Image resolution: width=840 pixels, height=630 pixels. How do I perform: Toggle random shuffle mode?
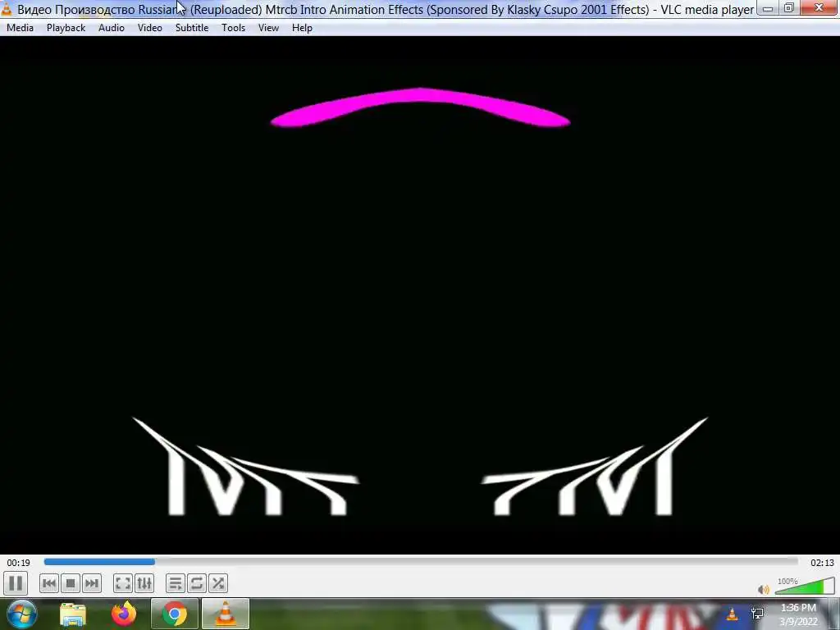(x=218, y=583)
